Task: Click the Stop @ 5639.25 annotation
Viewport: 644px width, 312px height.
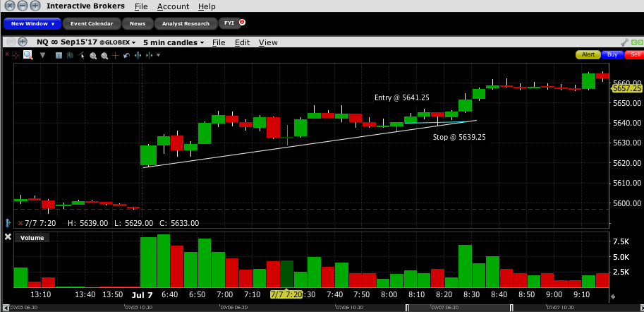Action: click(x=459, y=138)
